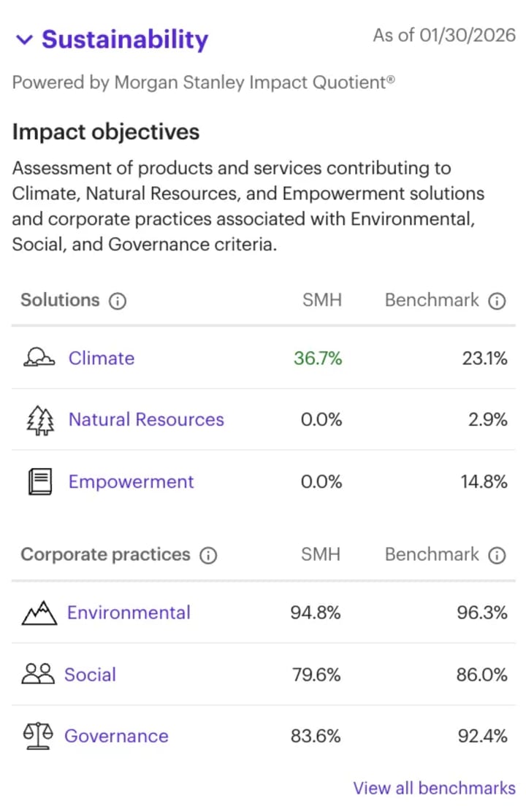Click the green 36.7% Climate value
The width and height of the screenshot is (526, 812).
click(x=318, y=359)
